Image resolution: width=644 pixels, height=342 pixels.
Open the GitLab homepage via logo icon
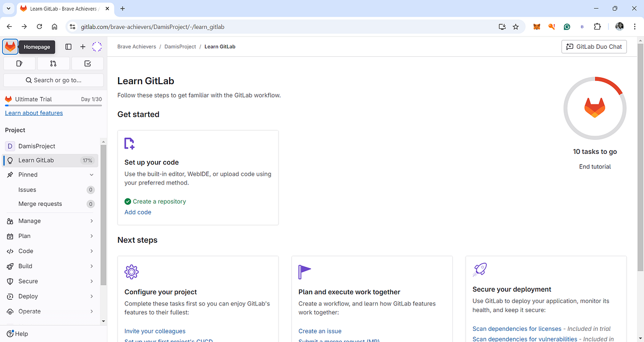coord(9,47)
